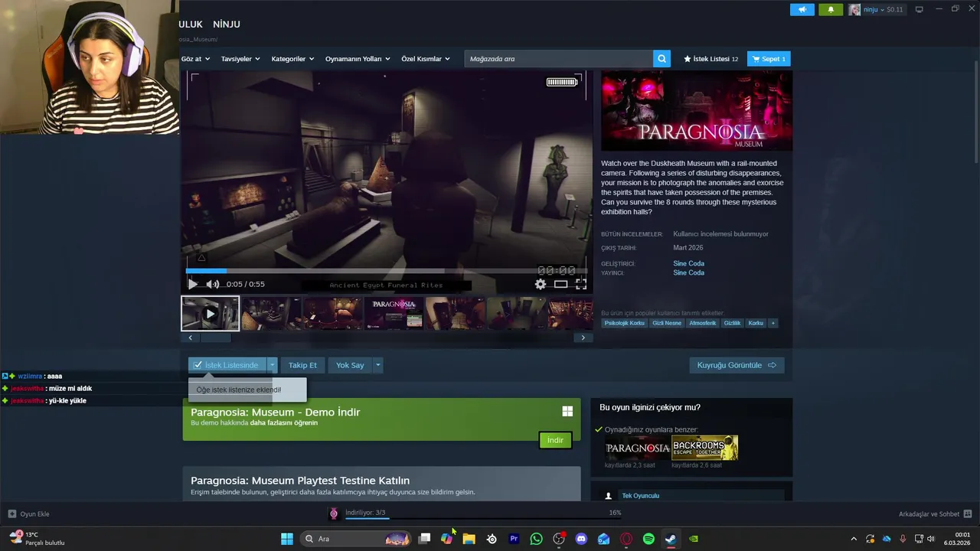The image size is (980, 551).
Task: Open Opera browser from the taskbar
Action: coord(626,539)
